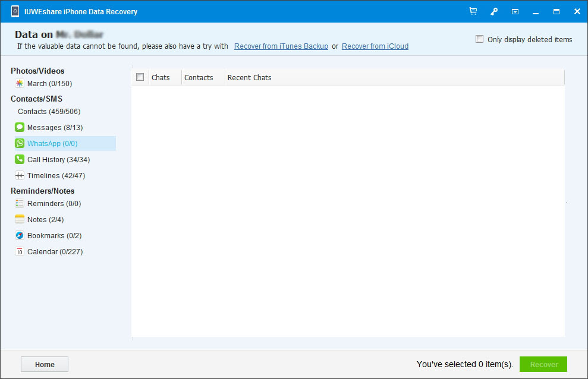Click the Calendar icon
The height and width of the screenshot is (379, 588).
click(20, 252)
